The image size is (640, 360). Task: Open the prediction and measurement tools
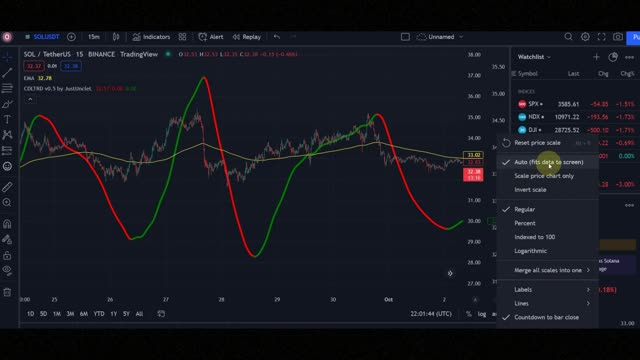coord(7,150)
